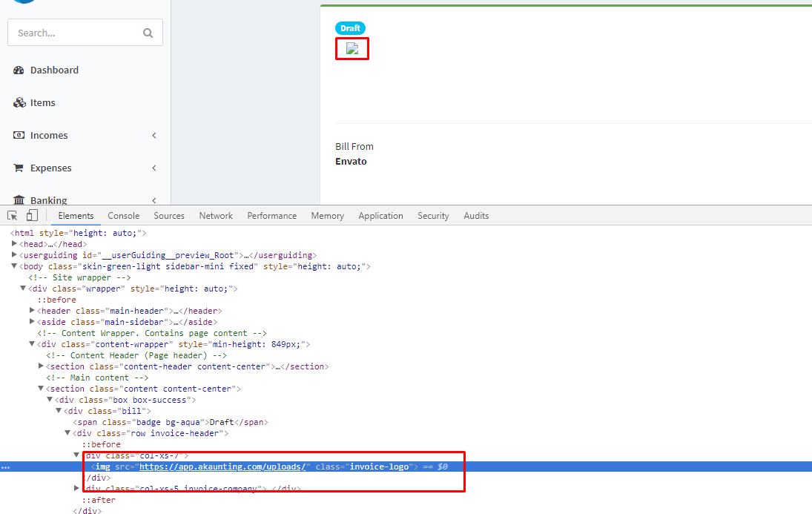Viewport: 812px width, 514px height.
Task: Toggle the element inspection cursor in DevTools
Action: point(11,214)
